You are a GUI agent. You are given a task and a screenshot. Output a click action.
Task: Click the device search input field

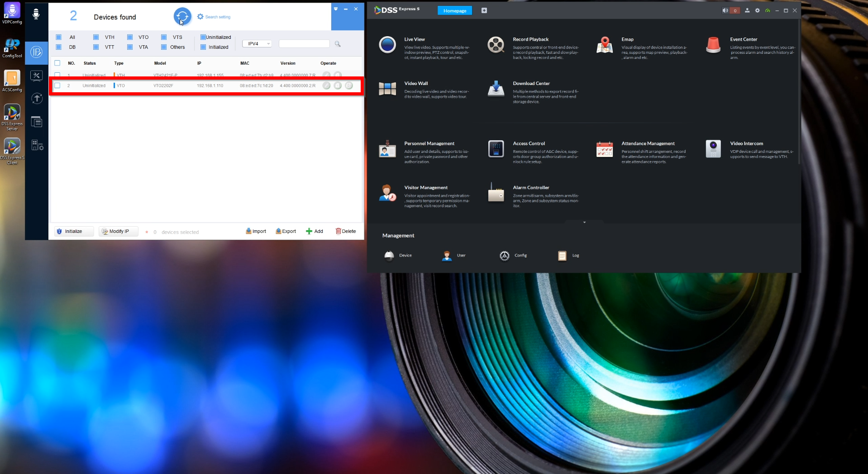pos(304,44)
